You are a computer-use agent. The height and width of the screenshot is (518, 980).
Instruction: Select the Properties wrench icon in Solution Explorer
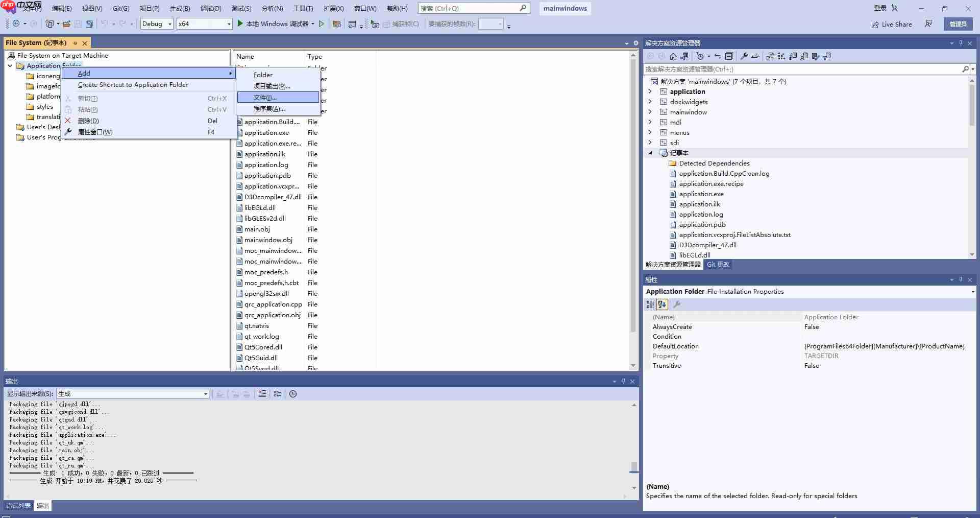[x=744, y=56]
